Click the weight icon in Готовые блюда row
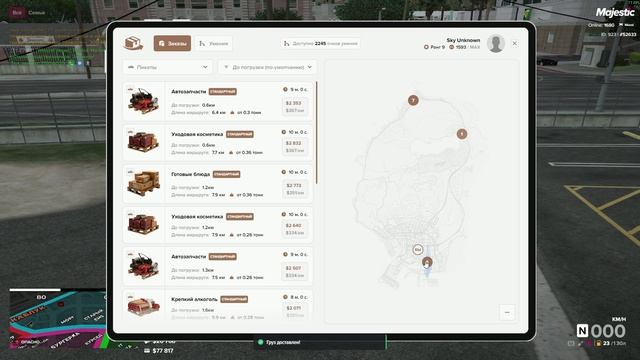The image size is (640, 360). (231, 195)
